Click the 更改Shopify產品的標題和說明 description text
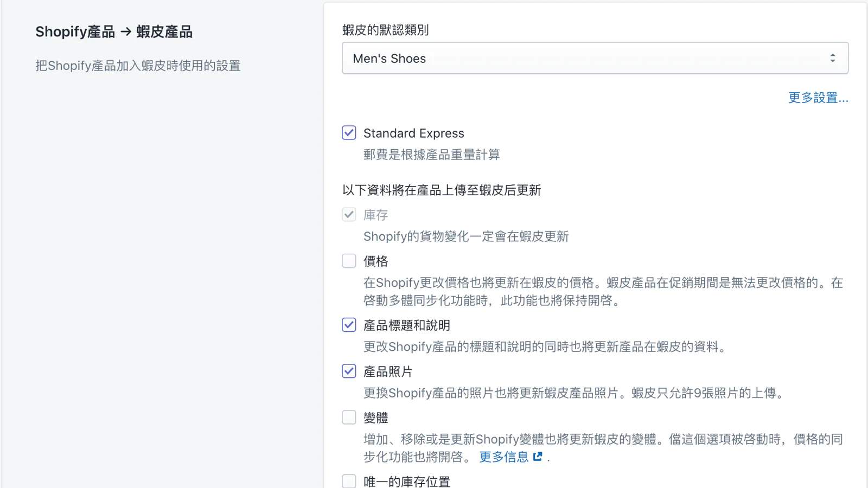868x488 pixels. point(546,346)
